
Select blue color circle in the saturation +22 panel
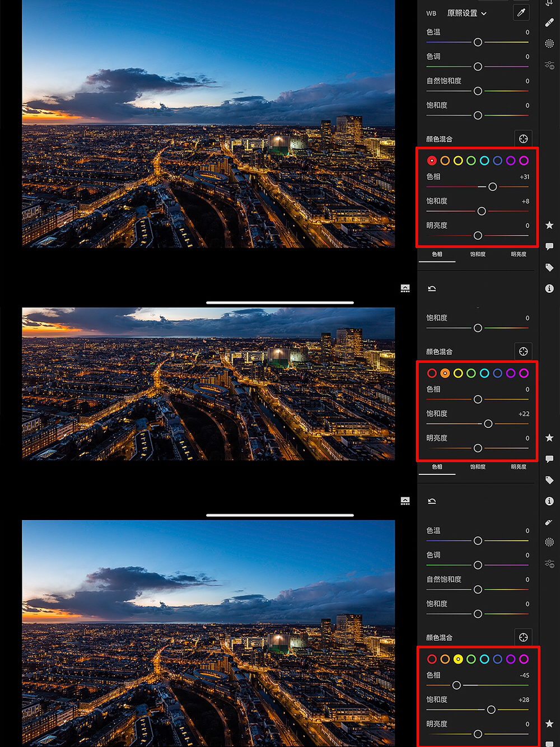497,373
